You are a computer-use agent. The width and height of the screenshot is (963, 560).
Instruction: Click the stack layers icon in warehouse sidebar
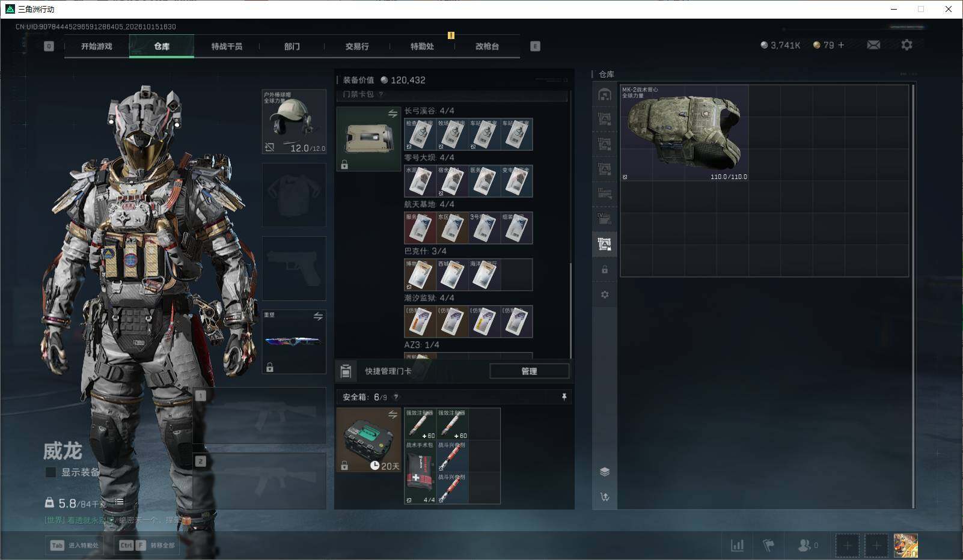pyautogui.click(x=605, y=472)
